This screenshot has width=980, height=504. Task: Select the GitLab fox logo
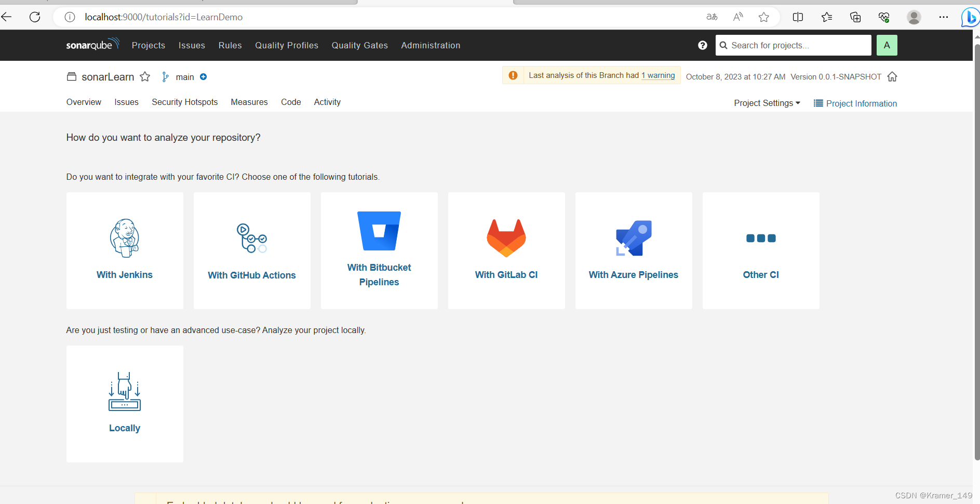[x=506, y=238]
